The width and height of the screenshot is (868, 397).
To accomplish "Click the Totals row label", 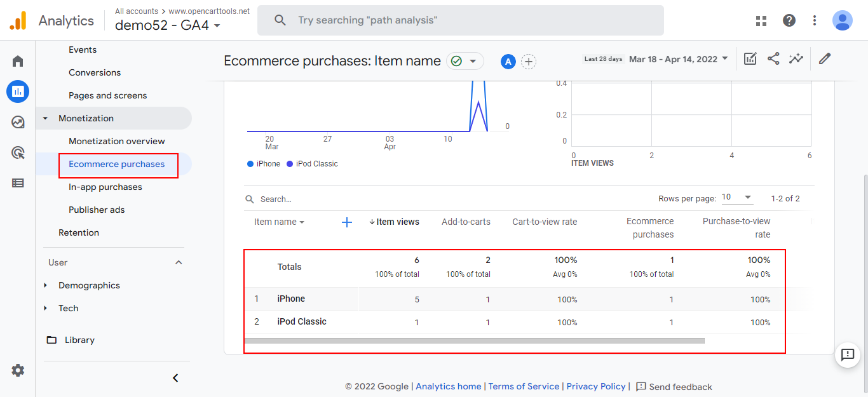I will [x=290, y=267].
